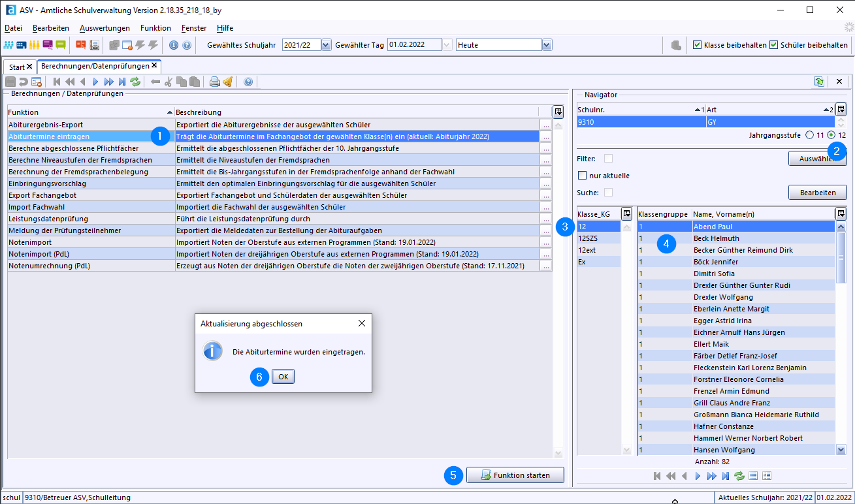Open details button for Abiturergebnis-Export row
The image size is (855, 504).
[545, 125]
